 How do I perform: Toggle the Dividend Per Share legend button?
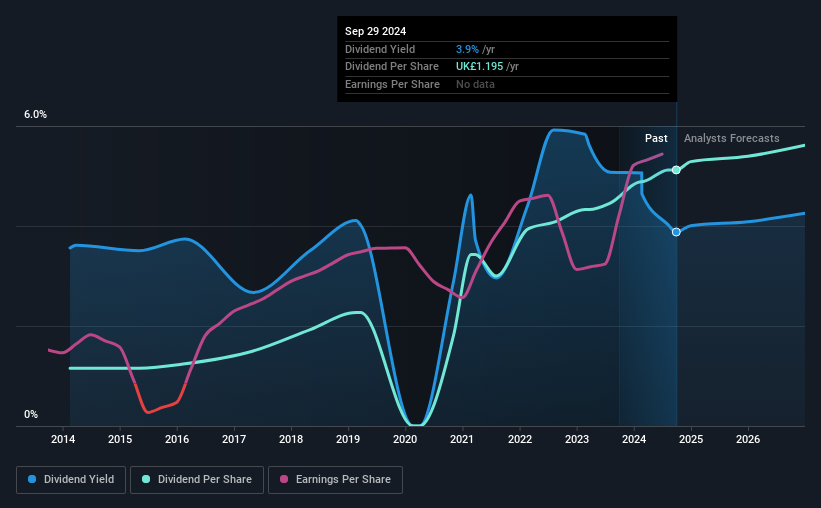(x=197, y=480)
